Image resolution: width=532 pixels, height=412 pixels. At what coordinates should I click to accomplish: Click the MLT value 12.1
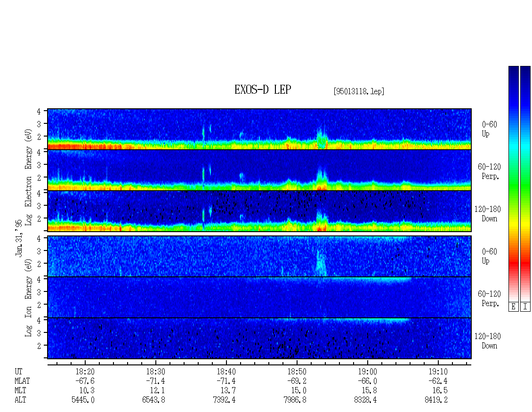158,391
